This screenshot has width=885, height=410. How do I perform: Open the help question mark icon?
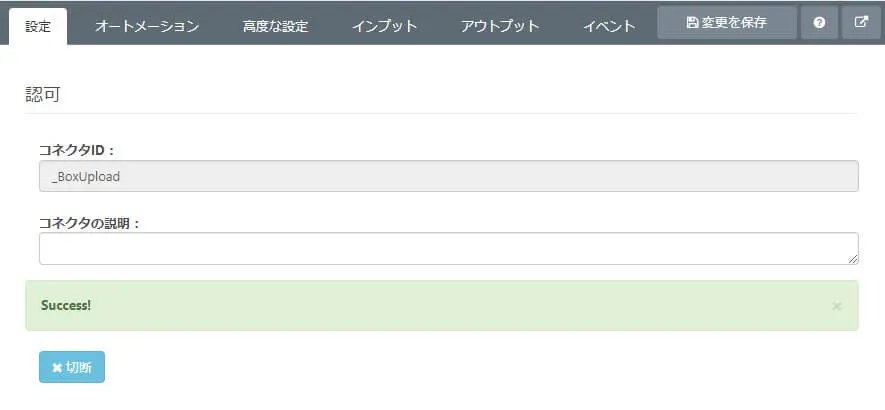(820, 22)
